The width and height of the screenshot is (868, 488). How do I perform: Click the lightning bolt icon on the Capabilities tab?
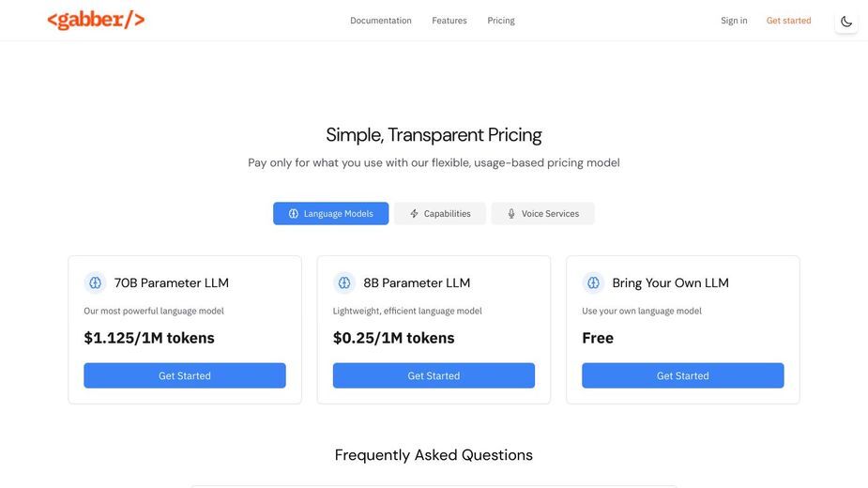414,214
